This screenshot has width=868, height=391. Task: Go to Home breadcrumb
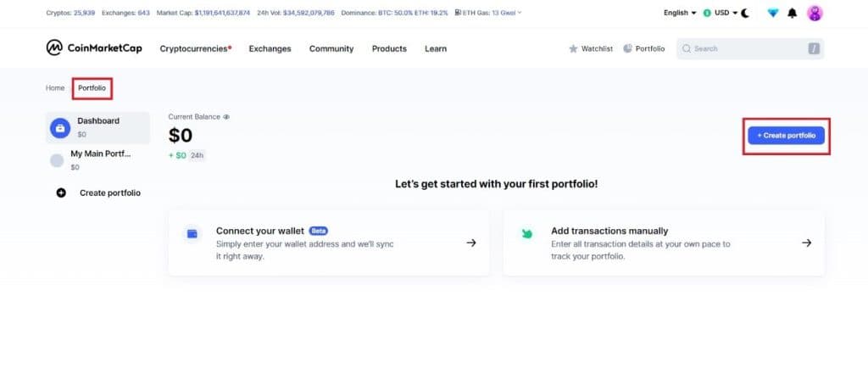[x=55, y=88]
